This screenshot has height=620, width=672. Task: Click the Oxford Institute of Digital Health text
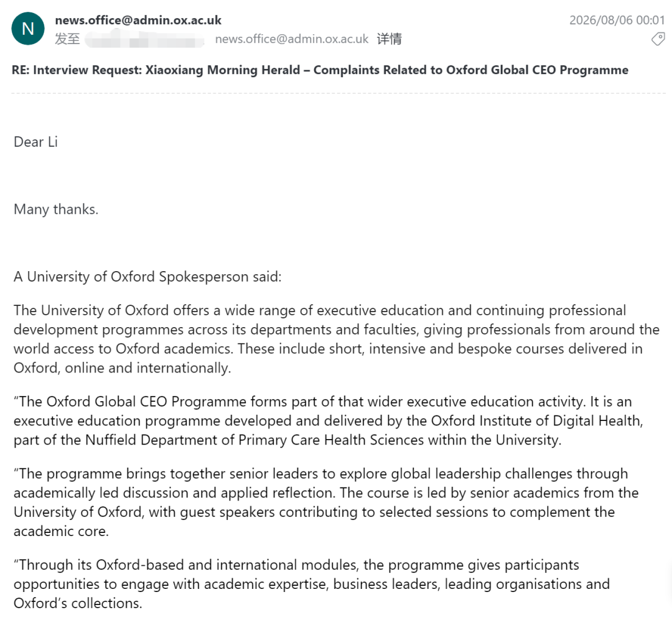pyautogui.click(x=536, y=421)
